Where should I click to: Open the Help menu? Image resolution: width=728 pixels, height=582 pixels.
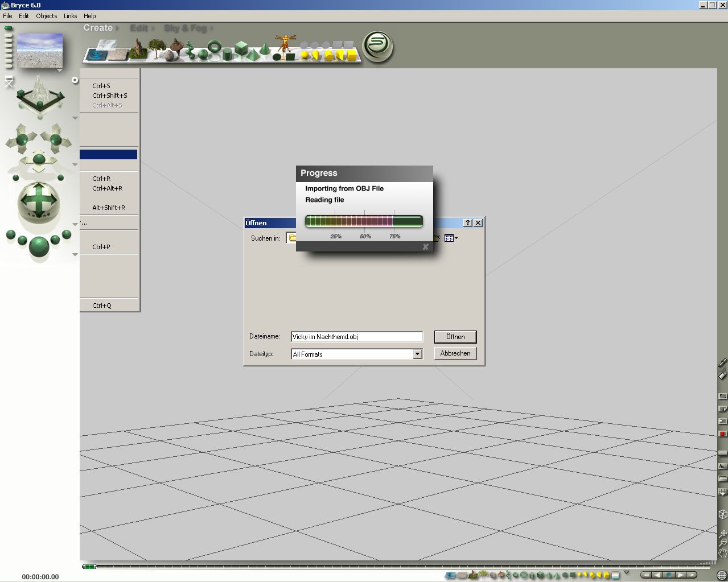tap(90, 16)
